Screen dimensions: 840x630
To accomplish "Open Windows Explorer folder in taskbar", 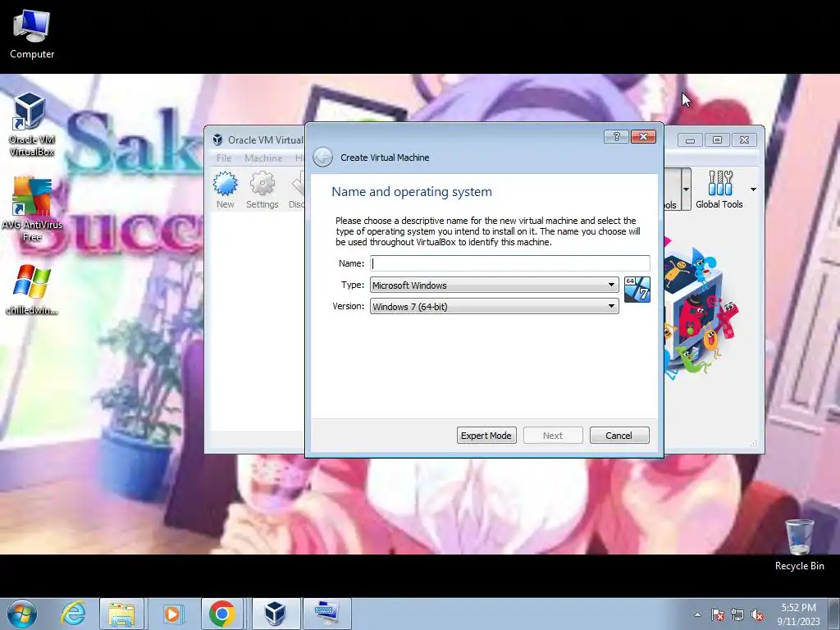I will (x=121, y=614).
